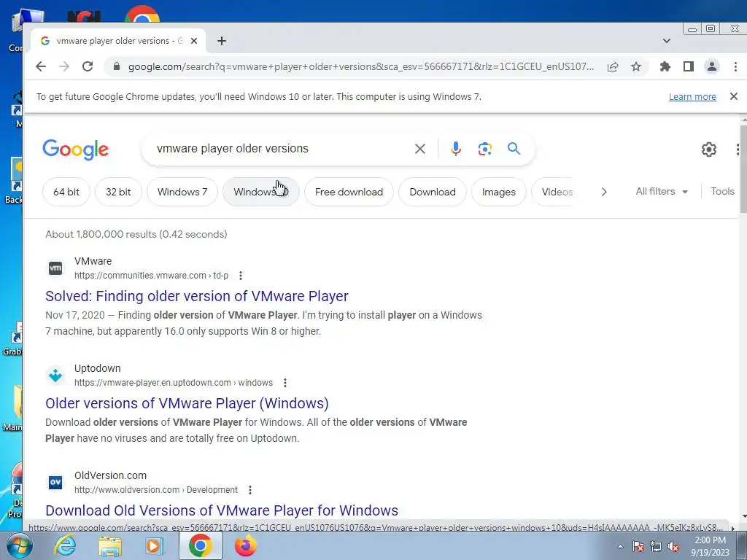Open Older versions of VMware Player (Windows)
Screen dimensions: 747x560
[187, 403]
